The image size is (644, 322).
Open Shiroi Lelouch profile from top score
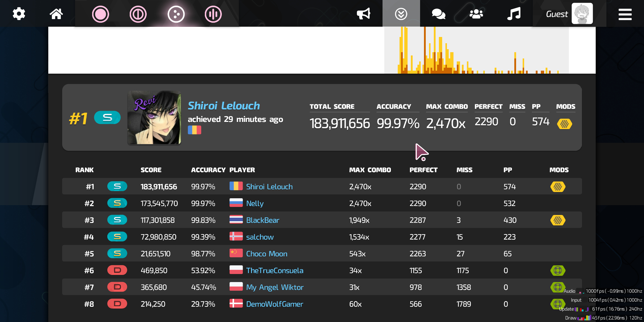coord(224,106)
